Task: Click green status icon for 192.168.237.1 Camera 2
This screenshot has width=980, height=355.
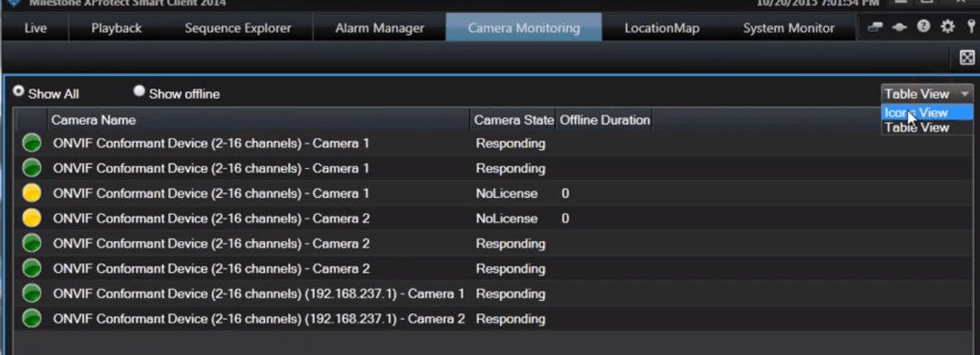Action: [32, 319]
